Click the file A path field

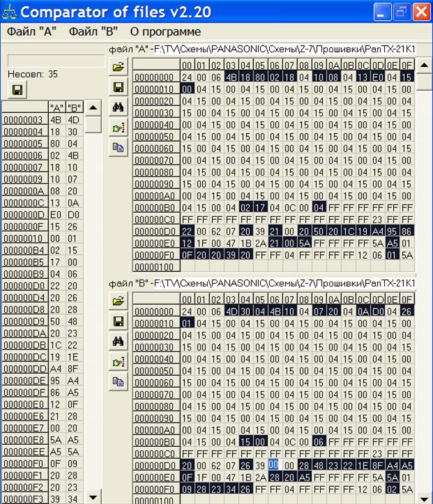click(x=285, y=49)
